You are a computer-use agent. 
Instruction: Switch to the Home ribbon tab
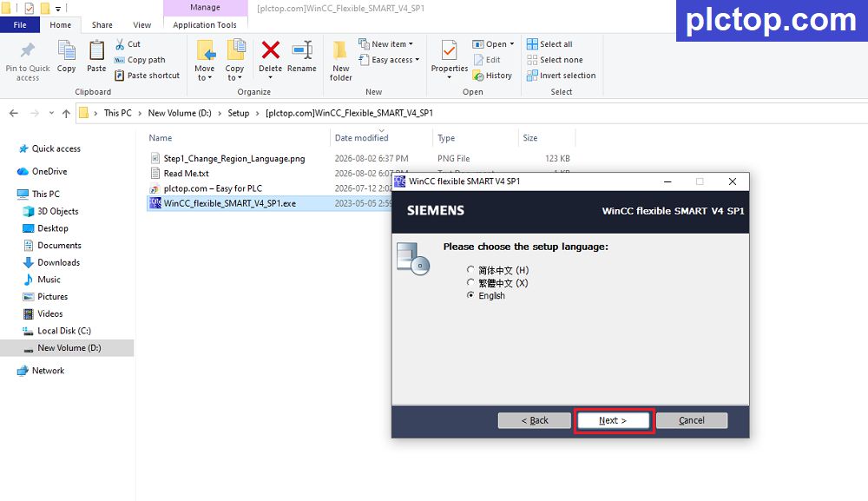(61, 25)
